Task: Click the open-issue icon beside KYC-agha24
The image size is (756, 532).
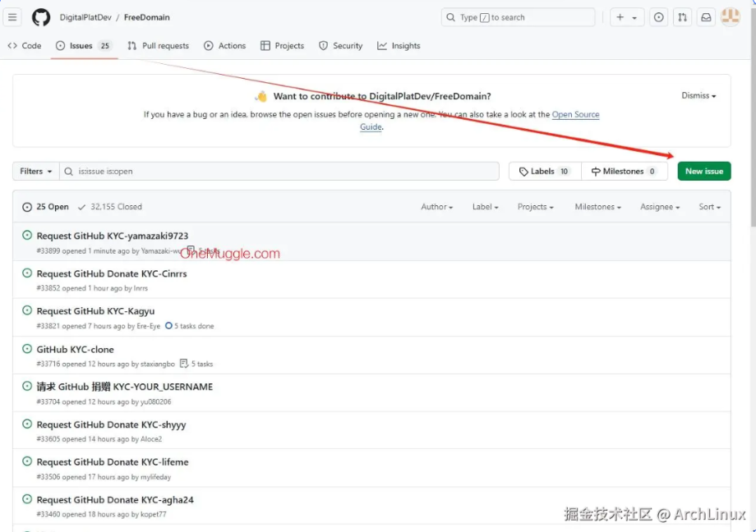Action: pyautogui.click(x=27, y=499)
